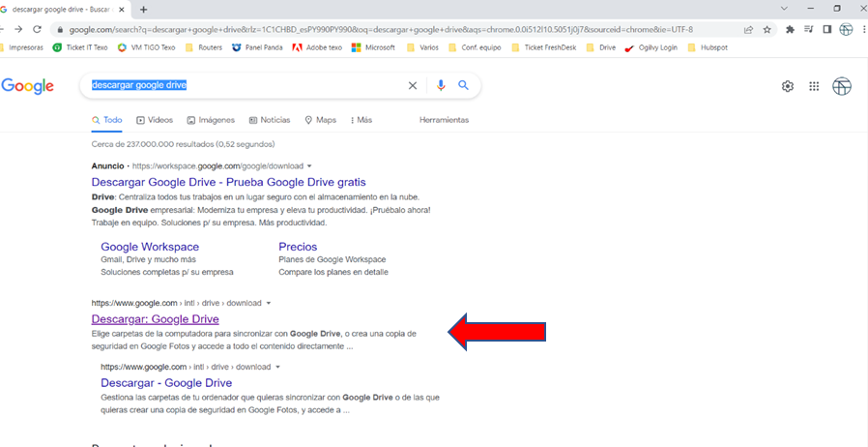The height and width of the screenshot is (447, 868).
Task: Open Herramientas search tools
Action: point(444,120)
